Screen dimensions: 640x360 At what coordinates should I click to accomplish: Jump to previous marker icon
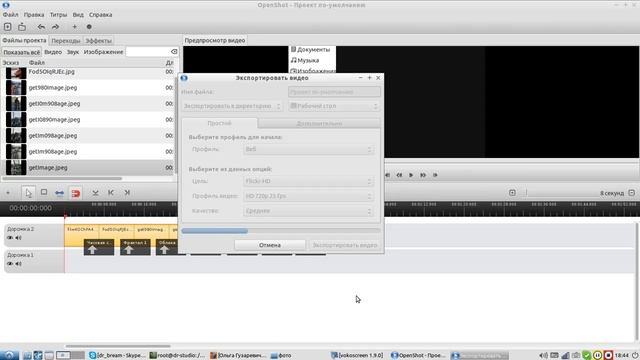111,193
